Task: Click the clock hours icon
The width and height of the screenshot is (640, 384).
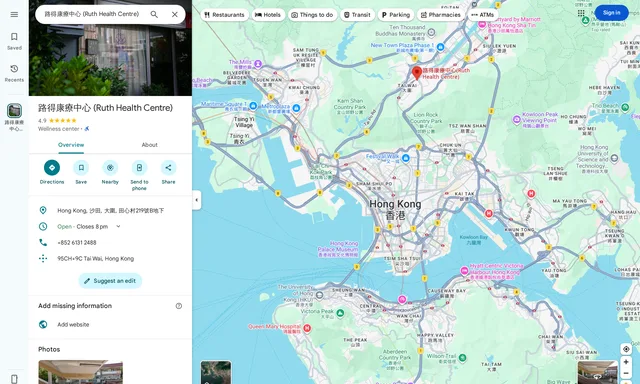Action: (x=43, y=226)
